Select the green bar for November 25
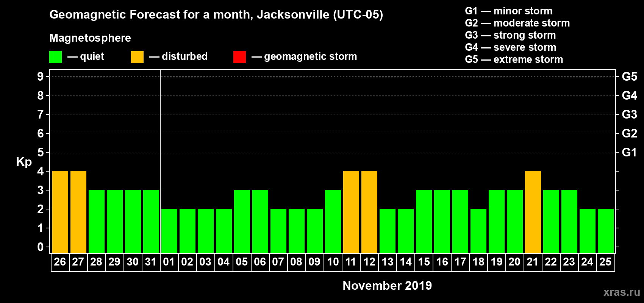This screenshot has width=644, height=303. (x=606, y=231)
